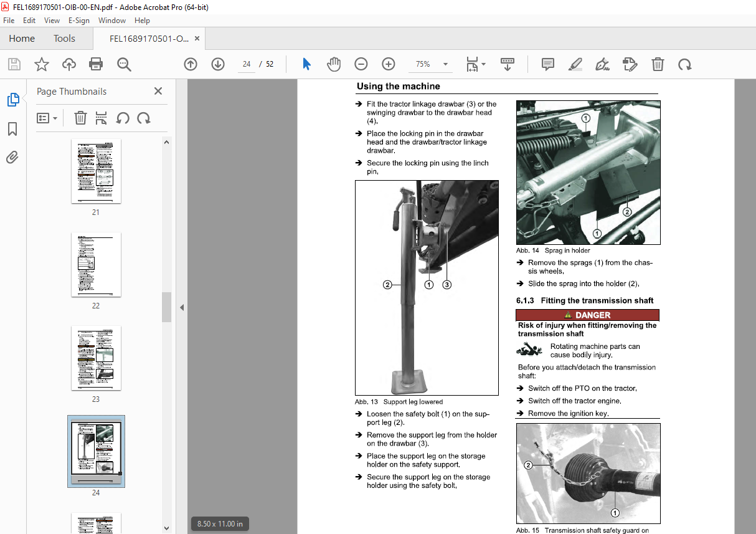Go to next page arrow

218,64
